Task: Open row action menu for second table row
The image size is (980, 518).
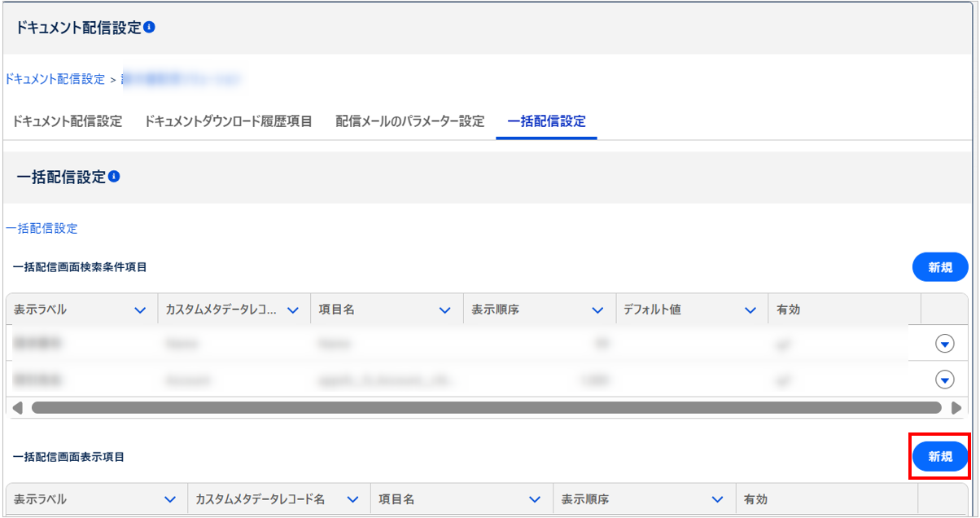Action: (x=944, y=380)
